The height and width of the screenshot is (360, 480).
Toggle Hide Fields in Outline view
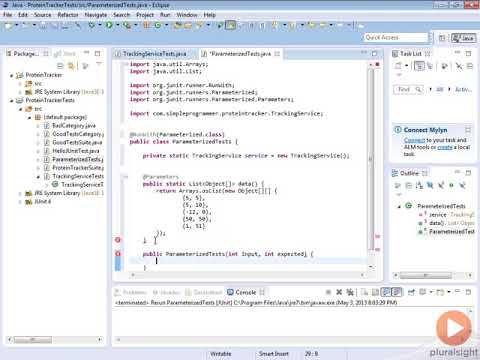click(x=430, y=185)
